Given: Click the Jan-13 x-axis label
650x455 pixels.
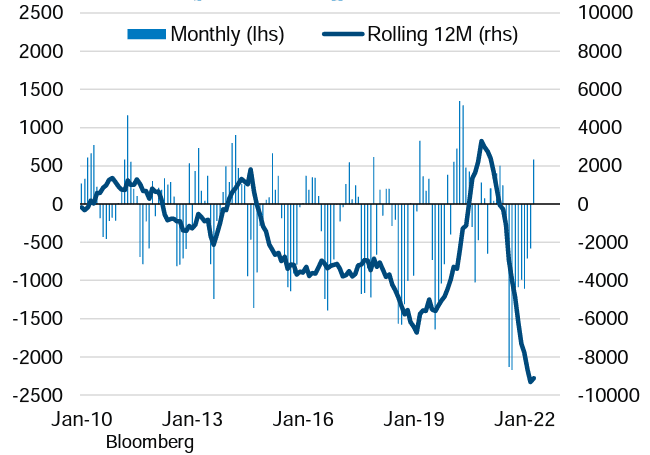Looking at the screenshot, I should click(190, 420).
